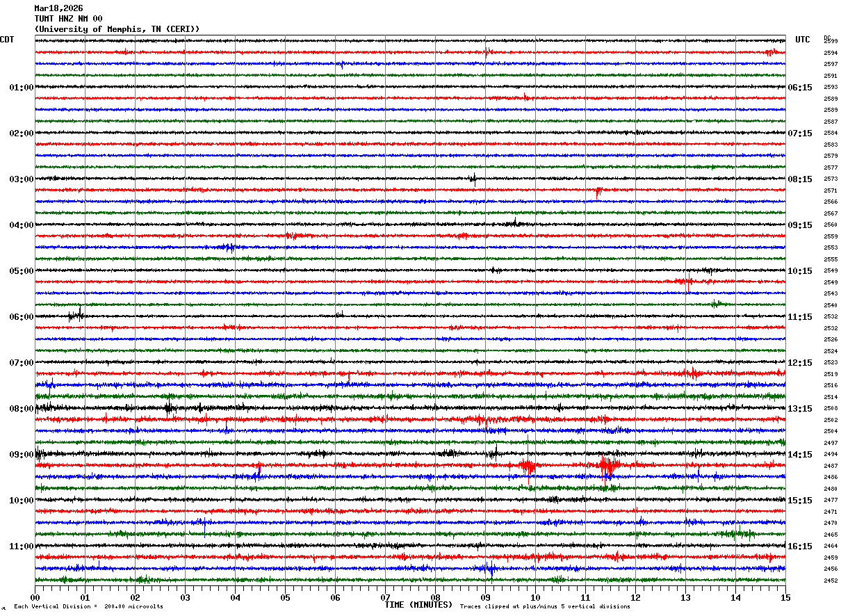Click the 12:15 UTC time label
The height and width of the screenshot is (616, 841).
click(x=800, y=363)
